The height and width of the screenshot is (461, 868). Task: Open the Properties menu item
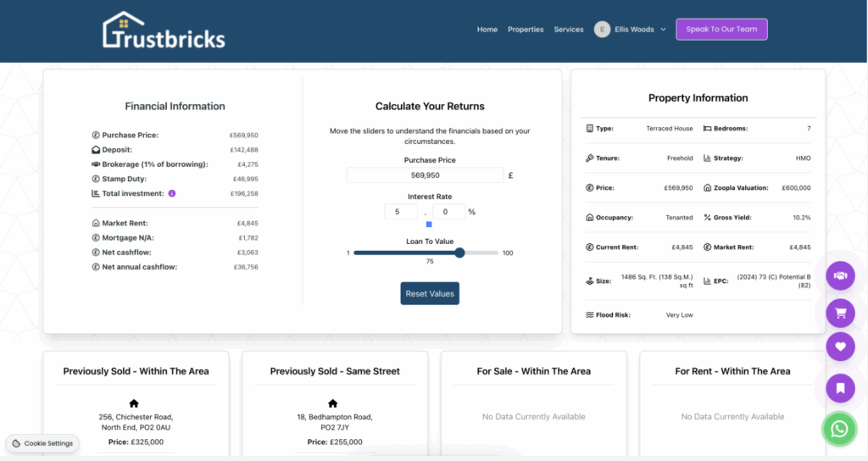tap(526, 29)
